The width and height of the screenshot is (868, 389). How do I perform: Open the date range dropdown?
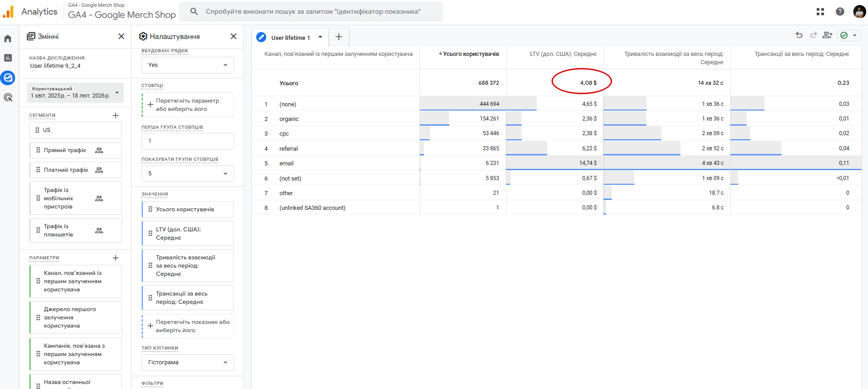tap(75, 93)
